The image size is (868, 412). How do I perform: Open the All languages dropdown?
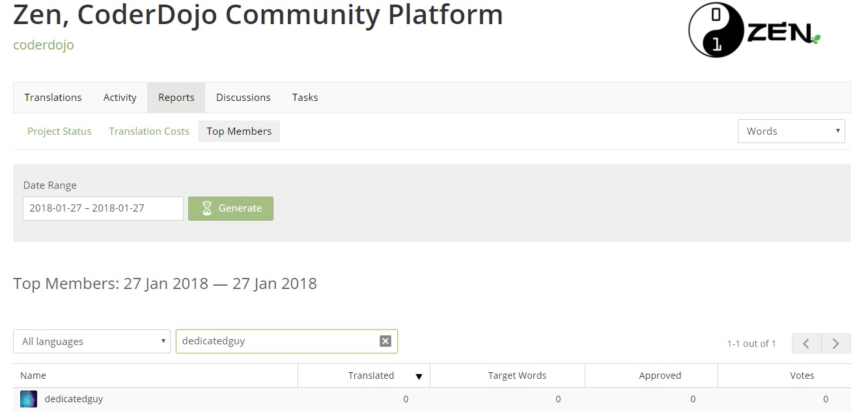(92, 341)
